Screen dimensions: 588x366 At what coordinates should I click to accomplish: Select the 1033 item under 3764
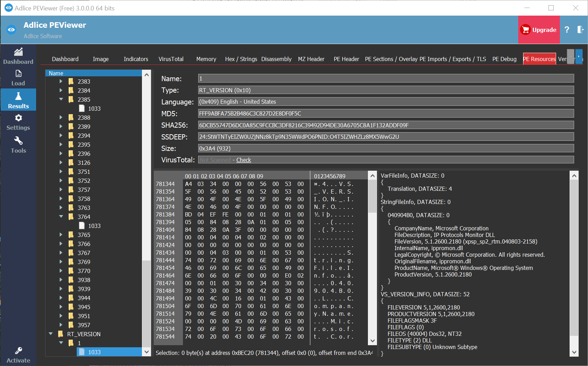pyautogui.click(x=94, y=226)
